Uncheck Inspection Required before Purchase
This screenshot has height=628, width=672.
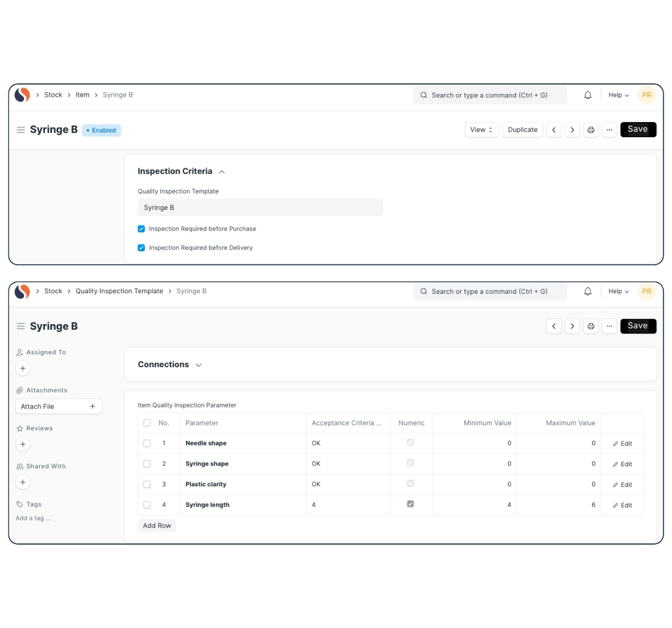click(x=141, y=229)
